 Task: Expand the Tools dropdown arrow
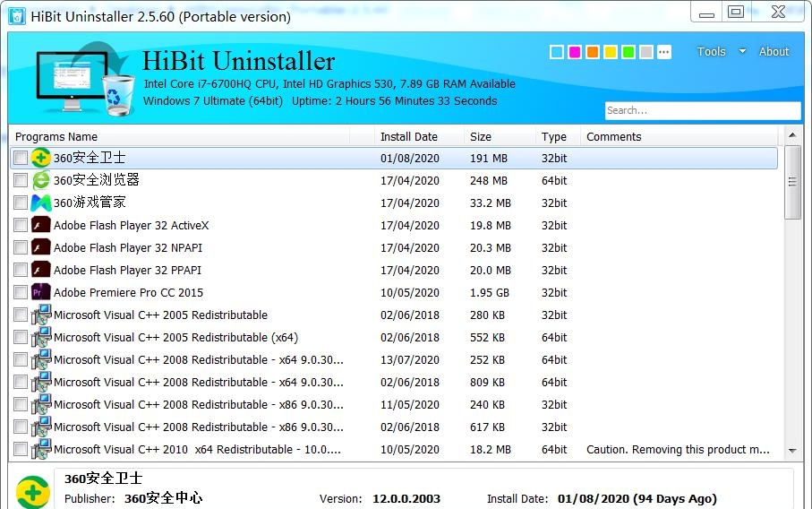(x=742, y=51)
